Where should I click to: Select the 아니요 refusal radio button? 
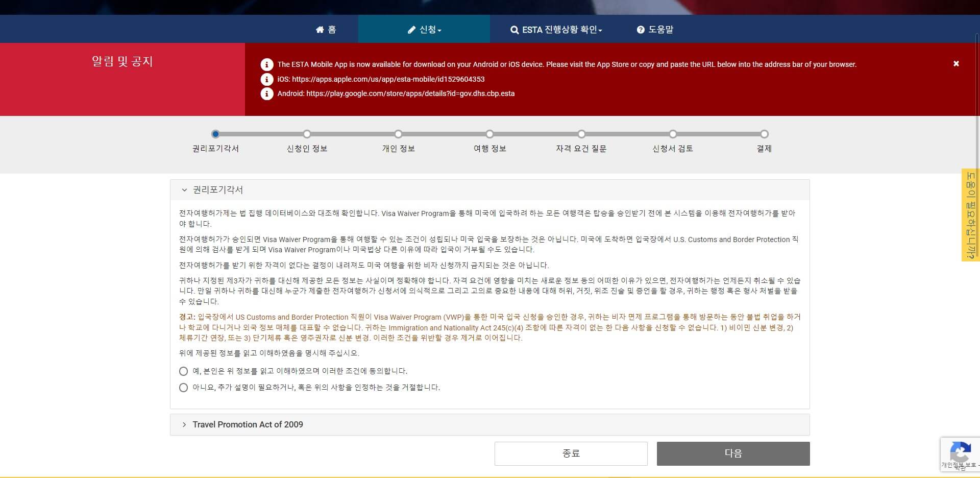coord(183,388)
